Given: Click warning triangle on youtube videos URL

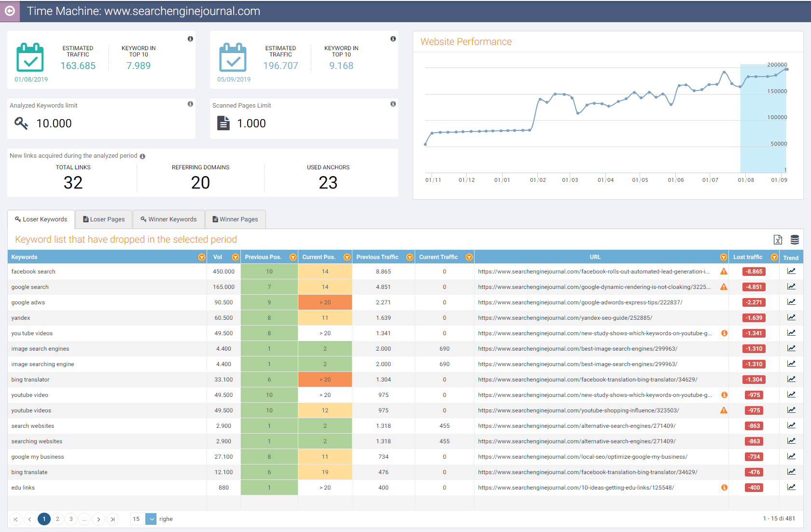Looking at the screenshot, I should [x=724, y=410].
